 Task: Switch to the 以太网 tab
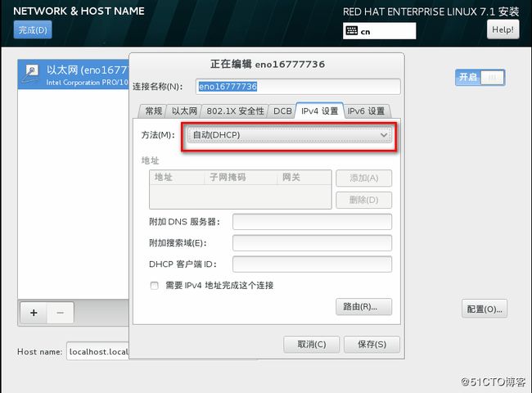pos(184,111)
